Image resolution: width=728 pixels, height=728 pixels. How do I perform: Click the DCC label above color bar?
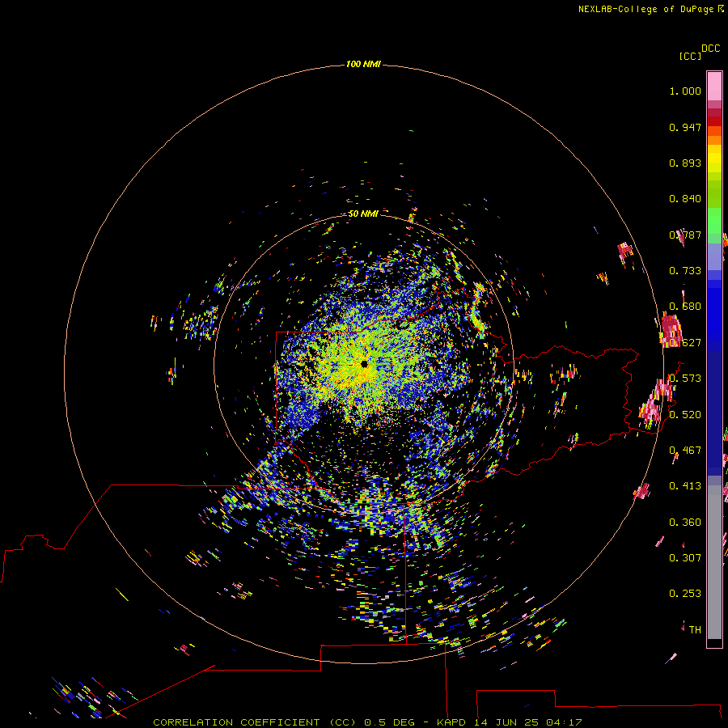711,49
